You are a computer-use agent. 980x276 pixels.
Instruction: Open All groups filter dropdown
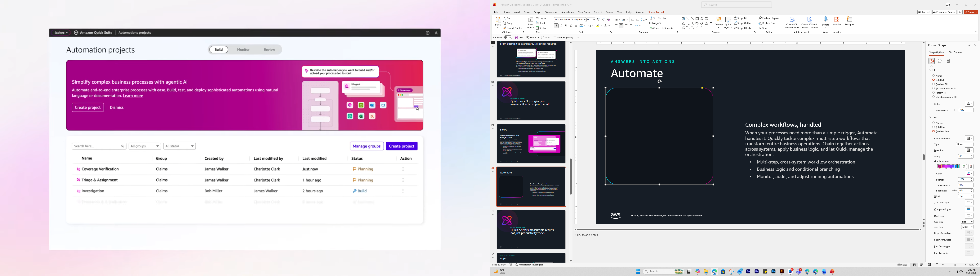click(x=145, y=146)
